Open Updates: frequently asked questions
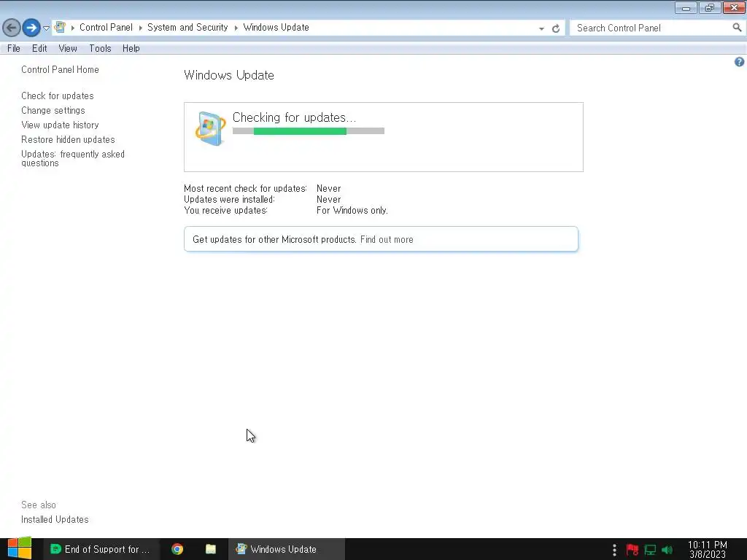 coord(73,158)
